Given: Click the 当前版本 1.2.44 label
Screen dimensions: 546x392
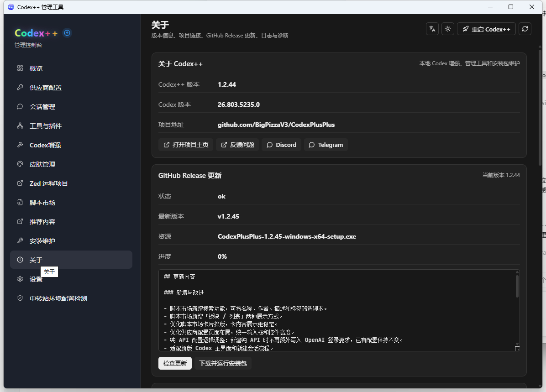Looking at the screenshot, I should tap(501, 175).
